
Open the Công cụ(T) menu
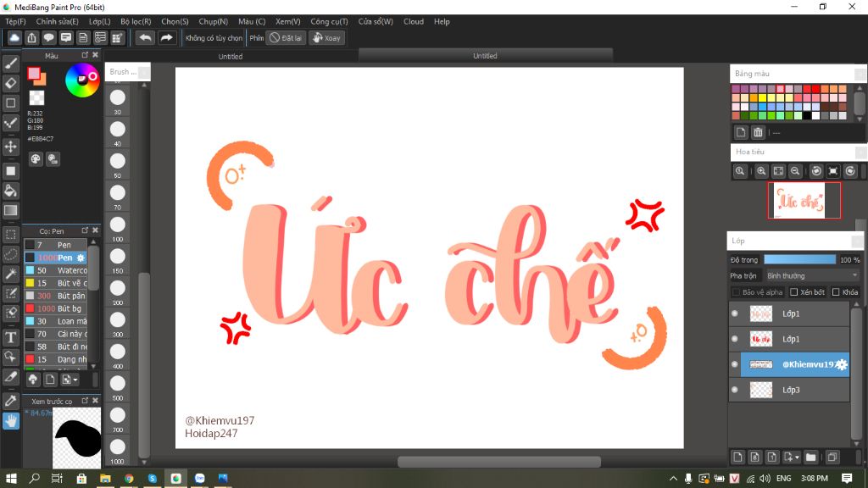tap(329, 21)
